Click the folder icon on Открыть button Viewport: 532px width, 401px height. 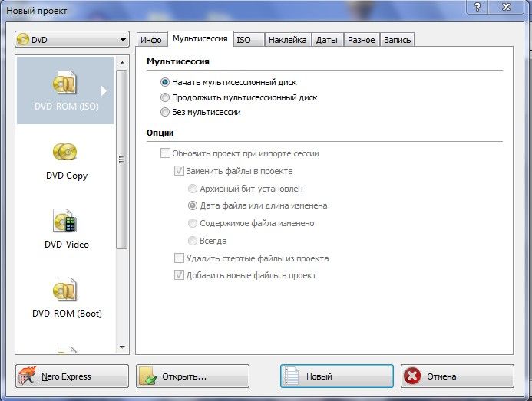coord(148,376)
